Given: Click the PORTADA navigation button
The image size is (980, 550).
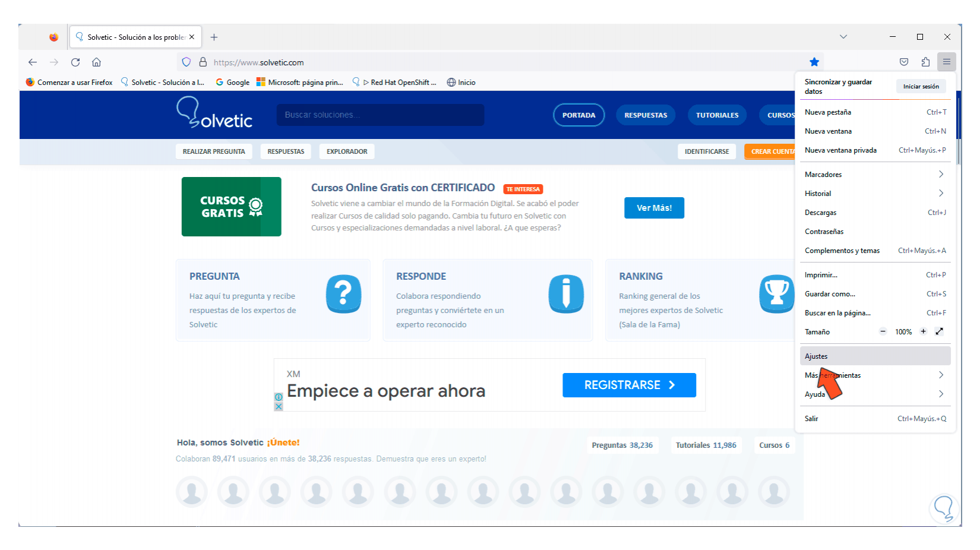Looking at the screenshot, I should 579,115.
